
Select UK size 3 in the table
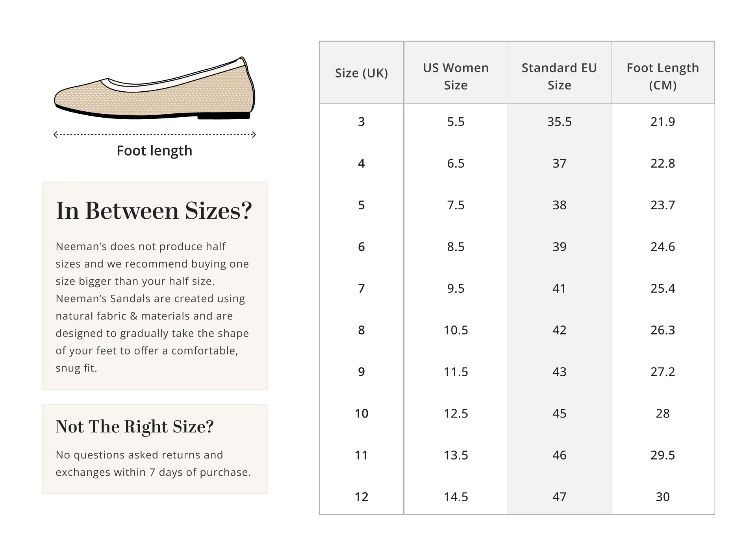click(x=361, y=122)
